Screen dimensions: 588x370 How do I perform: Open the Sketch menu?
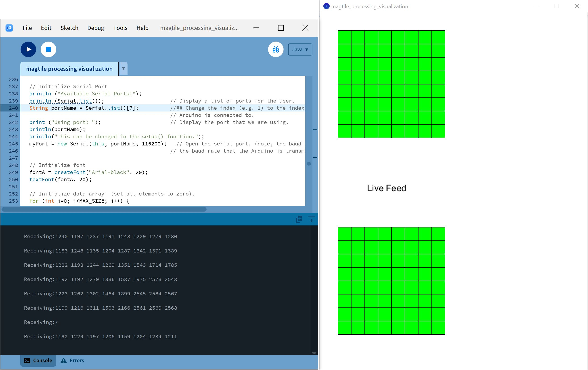[x=69, y=28]
